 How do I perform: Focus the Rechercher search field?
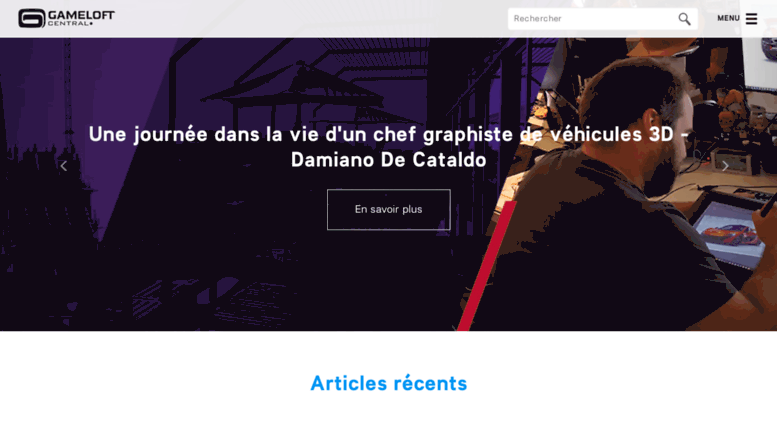pos(593,19)
